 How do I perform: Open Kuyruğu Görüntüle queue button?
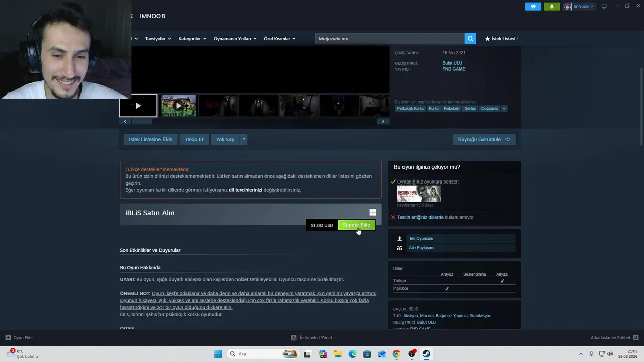[484, 139]
